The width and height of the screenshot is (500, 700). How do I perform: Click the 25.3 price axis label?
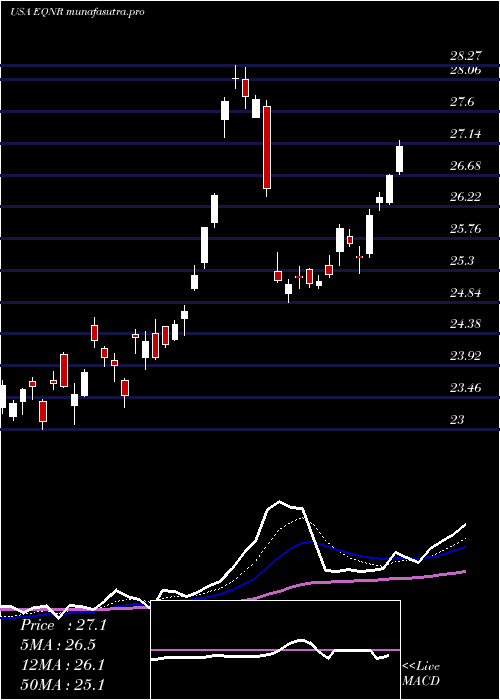pos(462,260)
